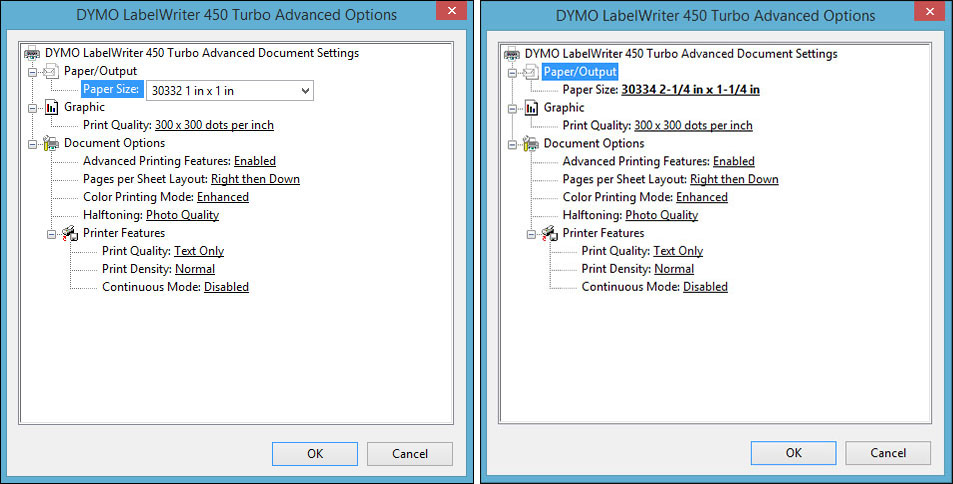Click Right then Down value in right window
953x484 pixels.
734,179
